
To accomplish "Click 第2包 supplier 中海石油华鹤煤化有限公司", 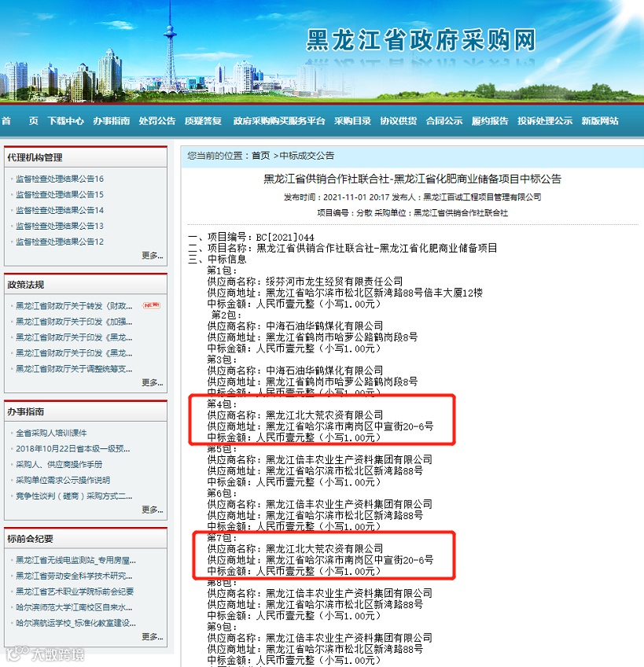I will point(325,326).
